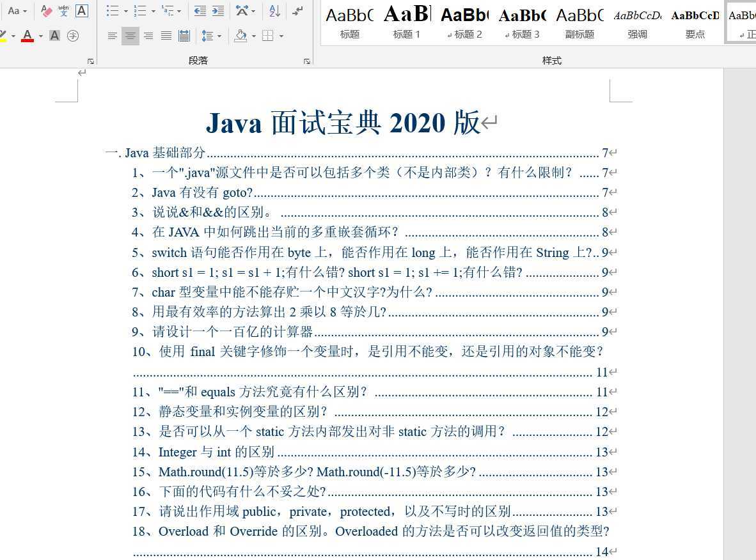
Task: Open the bullet library dropdown arrow
Action: (x=125, y=11)
